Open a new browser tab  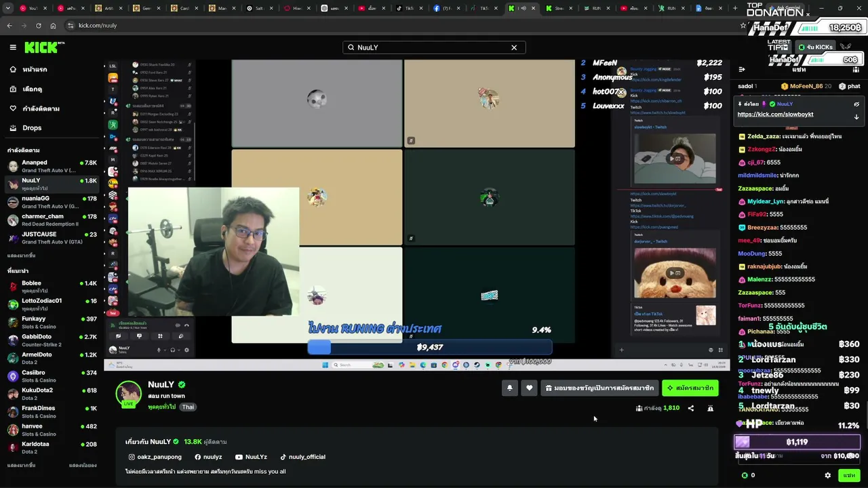pos(735,8)
